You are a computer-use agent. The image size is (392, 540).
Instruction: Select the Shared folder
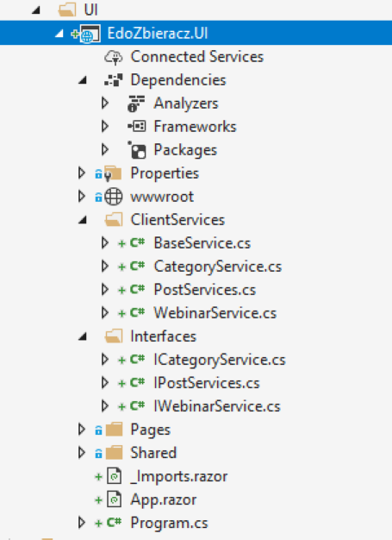click(153, 453)
